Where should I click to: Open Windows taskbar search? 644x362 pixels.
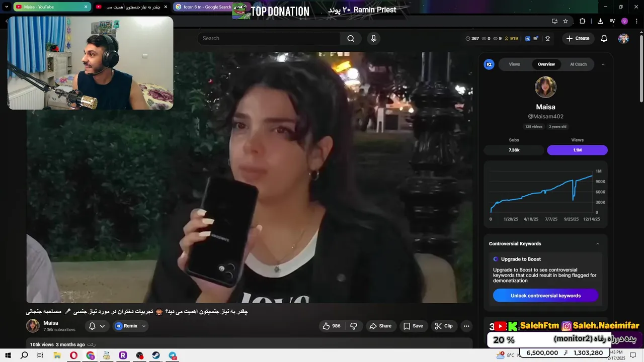click(x=24, y=355)
